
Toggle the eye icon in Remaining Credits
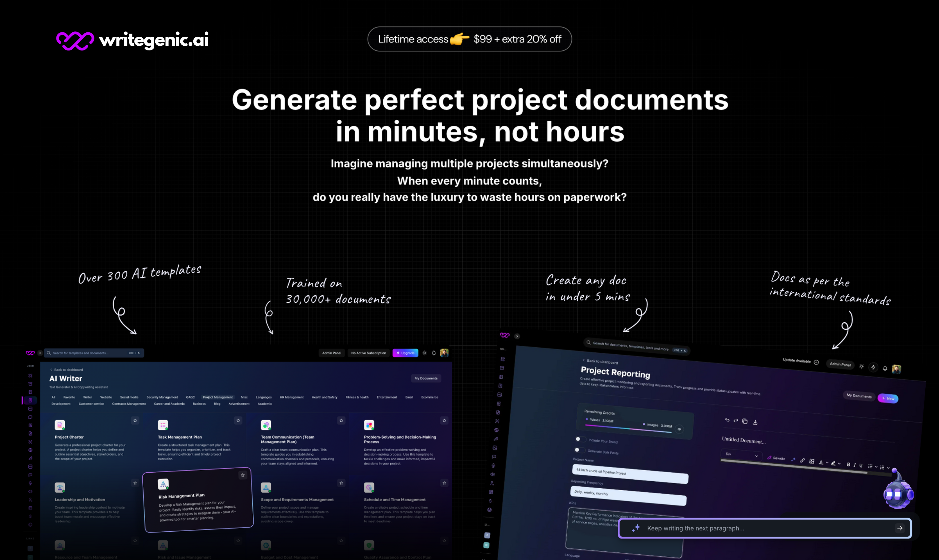679,429
